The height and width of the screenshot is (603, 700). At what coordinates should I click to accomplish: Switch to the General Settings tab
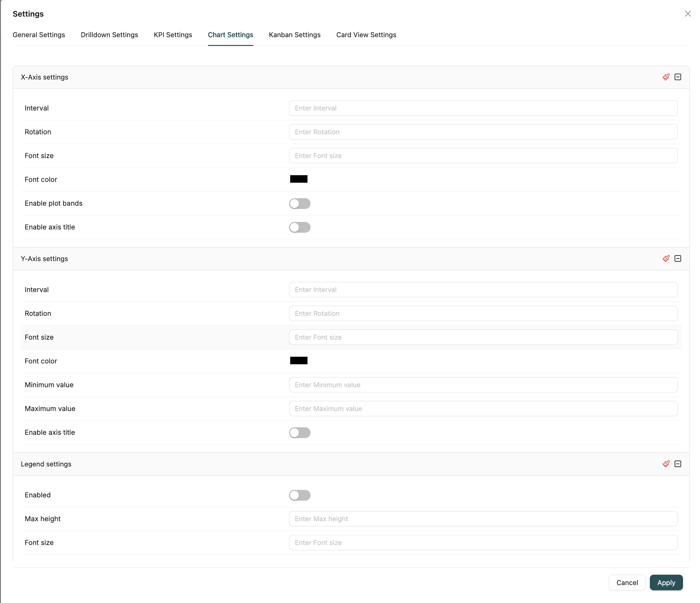click(39, 35)
